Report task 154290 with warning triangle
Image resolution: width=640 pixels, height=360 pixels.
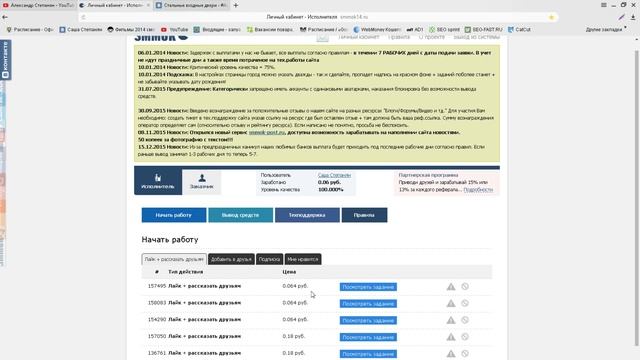pyautogui.click(x=451, y=320)
